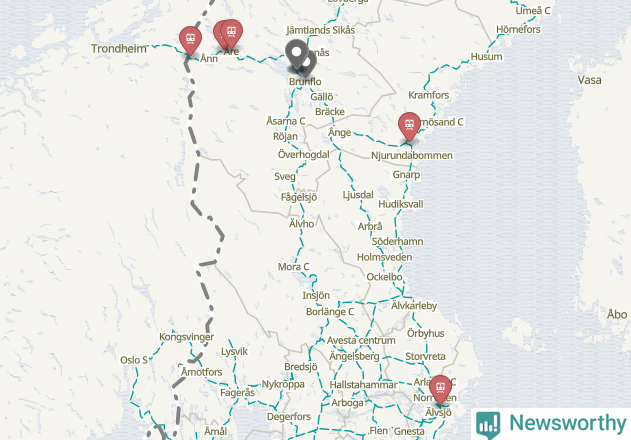The image size is (631, 440).
Task: Click the red train marker near Ånn
Action: coord(190,40)
